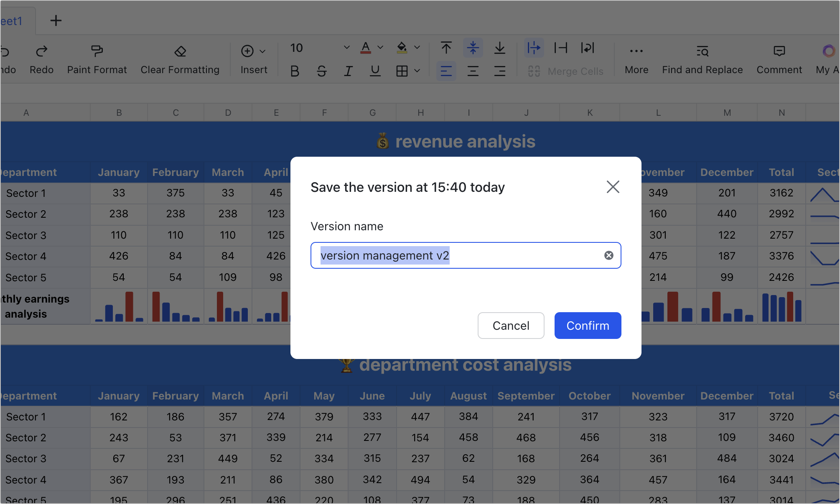This screenshot has height=504, width=840.
Task: Center text horizontally
Action: [473, 71]
